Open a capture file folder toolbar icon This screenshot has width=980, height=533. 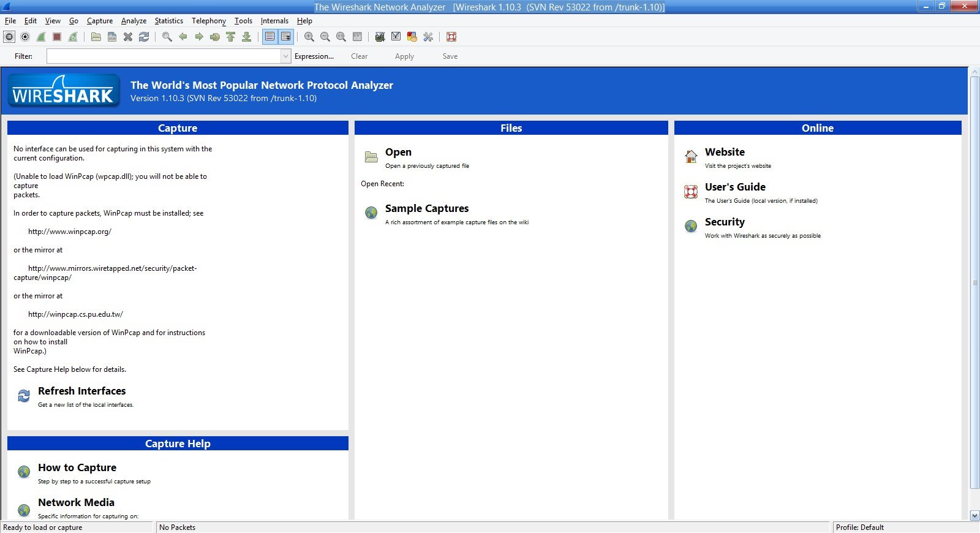click(96, 37)
